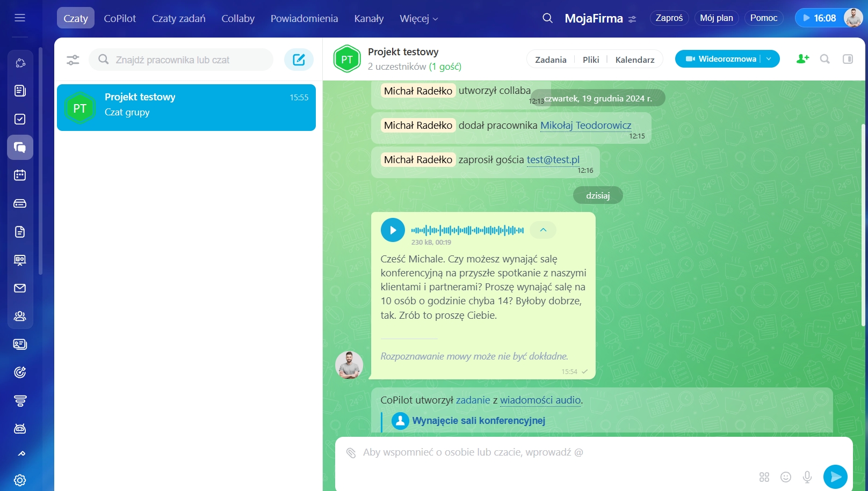The width and height of the screenshot is (868, 491).
Task: Click the attach file paperclip icon
Action: pos(351,453)
